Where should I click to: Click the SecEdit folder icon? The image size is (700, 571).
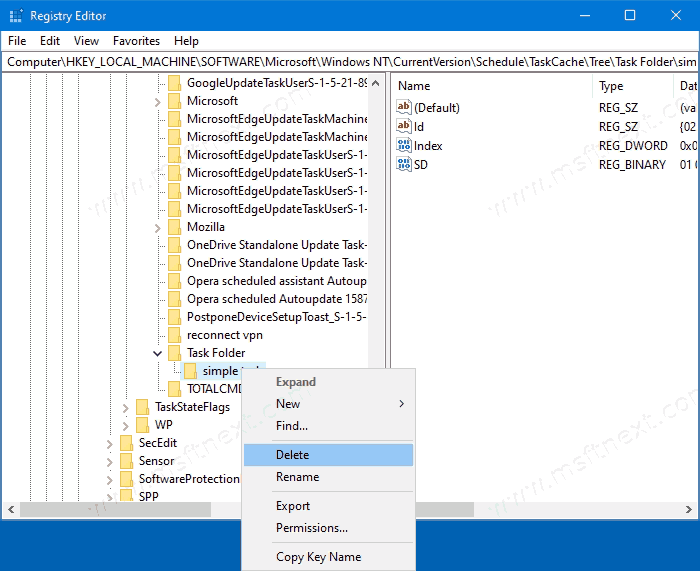[x=127, y=443]
